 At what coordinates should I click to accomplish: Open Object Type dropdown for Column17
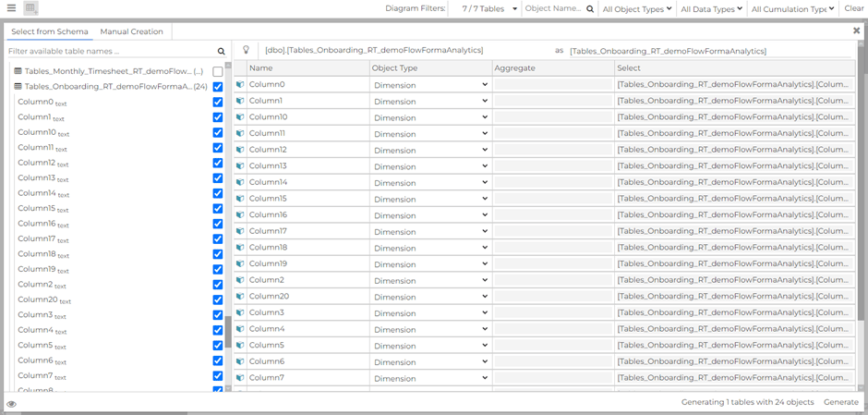[x=430, y=232]
